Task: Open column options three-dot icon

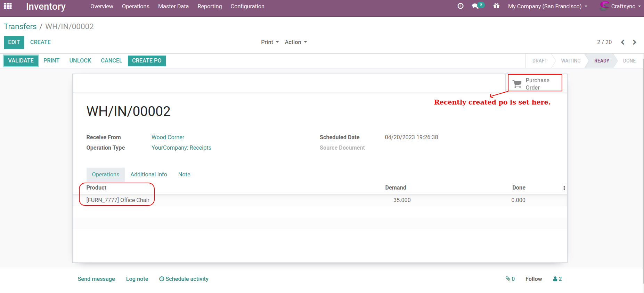Action: 564,188
